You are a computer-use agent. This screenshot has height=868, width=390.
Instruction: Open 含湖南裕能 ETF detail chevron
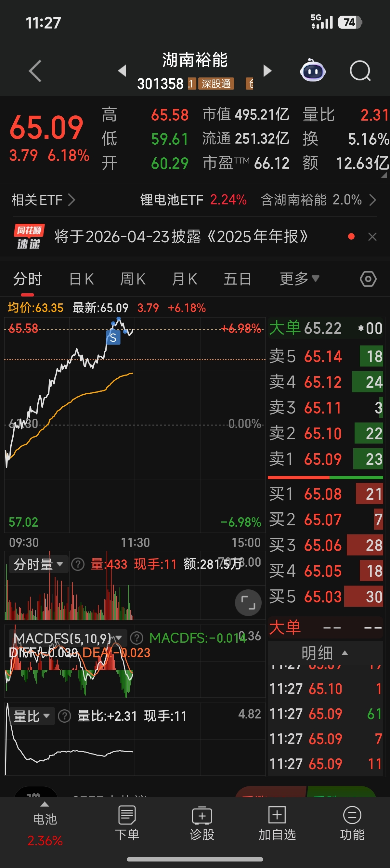click(x=372, y=200)
